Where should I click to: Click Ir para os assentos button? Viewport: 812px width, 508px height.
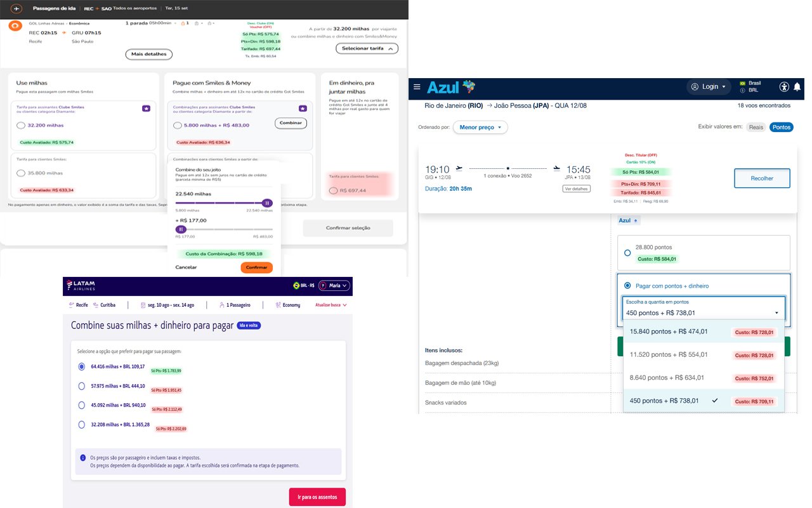(317, 497)
